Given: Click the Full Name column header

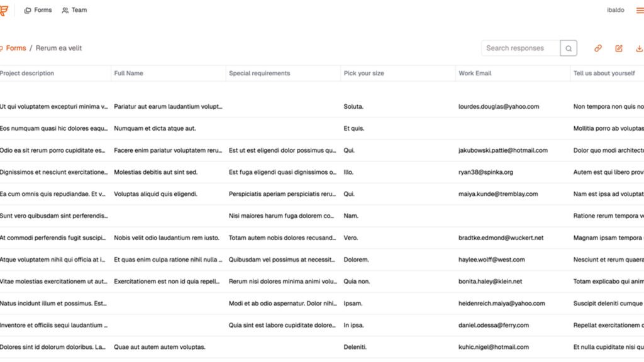Looking at the screenshot, I should tap(128, 74).
